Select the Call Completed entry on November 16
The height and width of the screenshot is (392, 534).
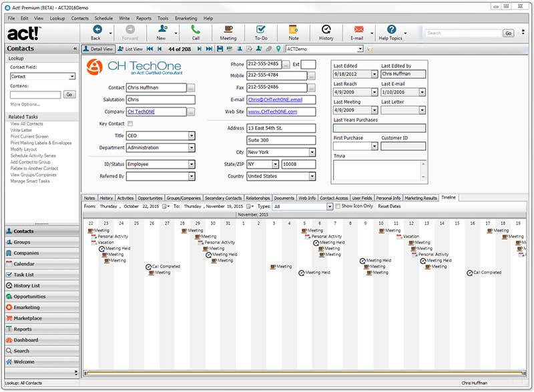coord(484,273)
